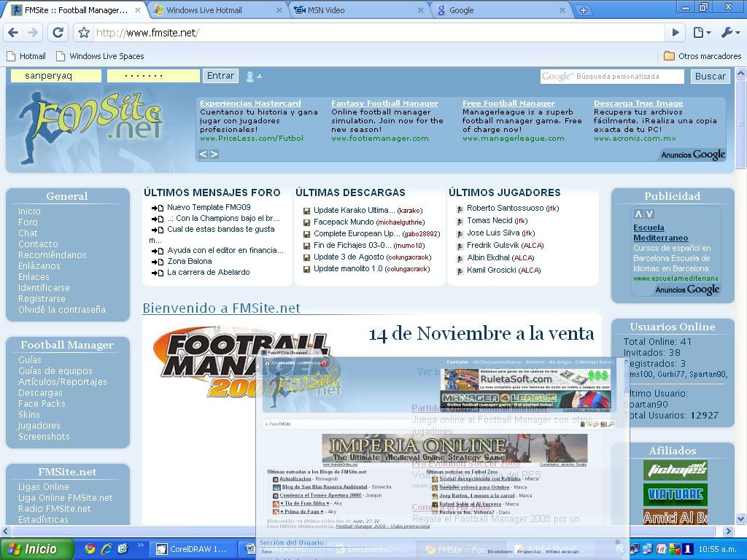The width and height of the screenshot is (747, 560).
Task: Go back with the browser back arrow
Action: tap(13, 32)
